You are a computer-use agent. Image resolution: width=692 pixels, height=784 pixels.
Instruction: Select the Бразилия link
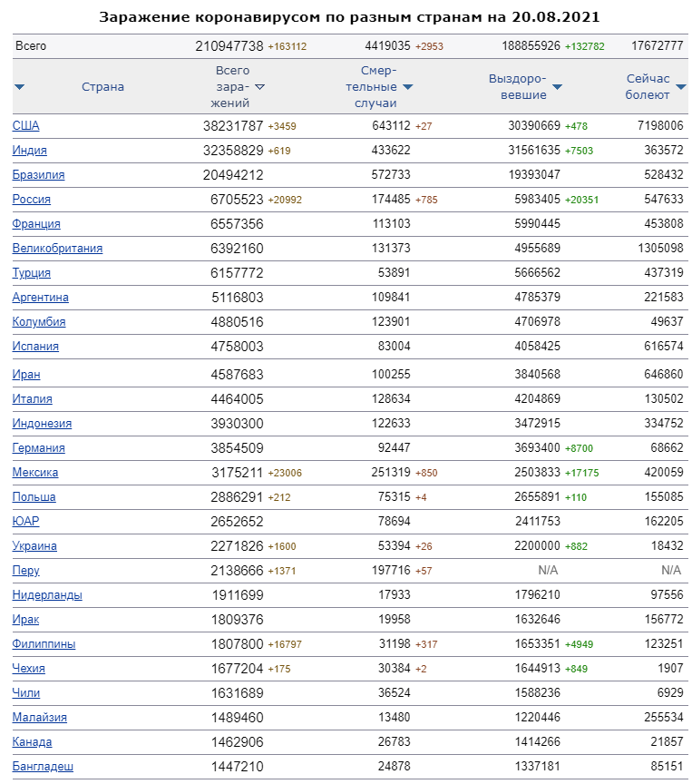(x=39, y=175)
